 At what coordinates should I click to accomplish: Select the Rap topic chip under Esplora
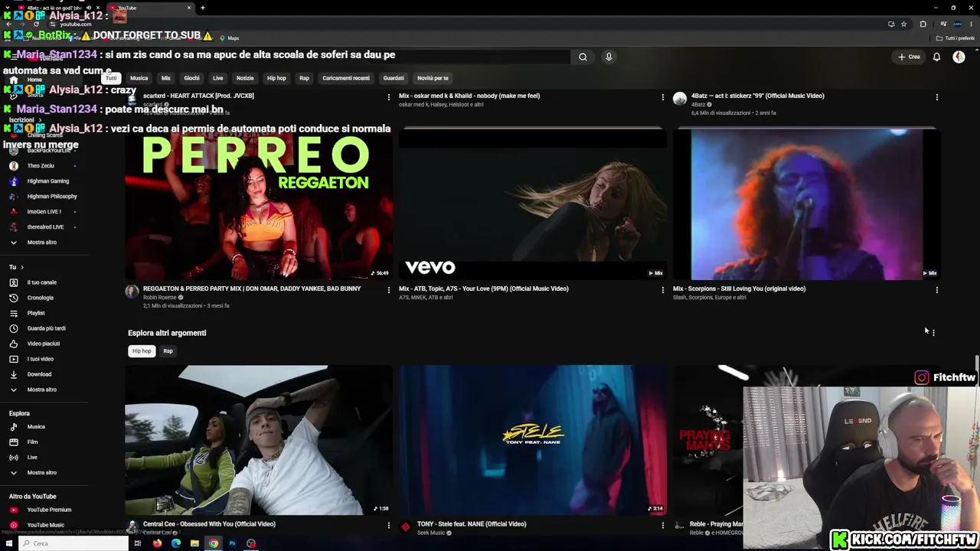point(168,351)
